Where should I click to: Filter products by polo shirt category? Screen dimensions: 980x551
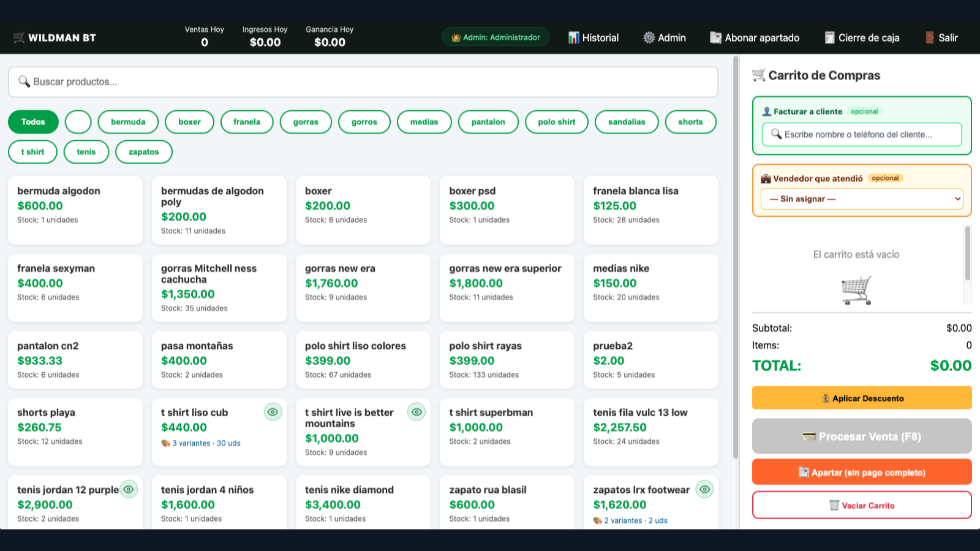(x=557, y=122)
